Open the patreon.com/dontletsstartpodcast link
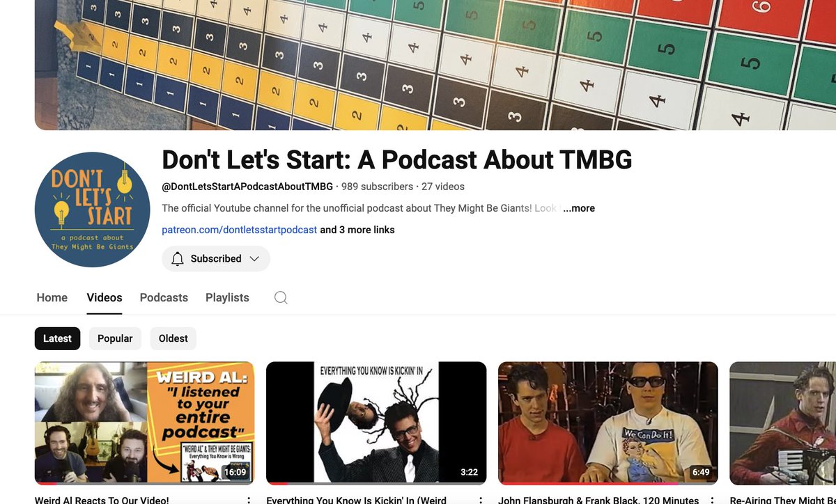The height and width of the screenshot is (504, 836). tap(239, 230)
